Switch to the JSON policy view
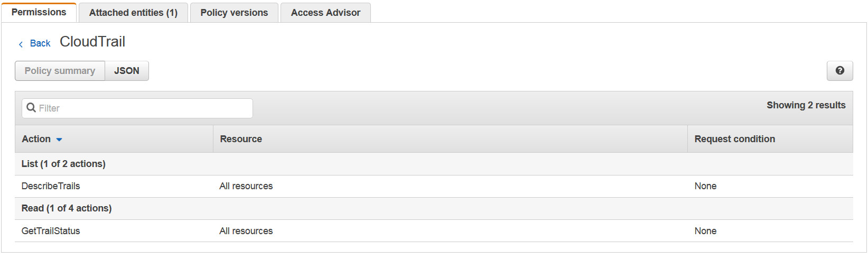The width and height of the screenshot is (868, 259). [127, 71]
